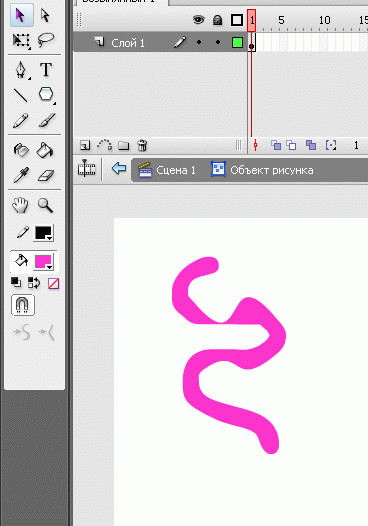Add a motion guide layer
The height and width of the screenshot is (526, 368).
click(104, 145)
